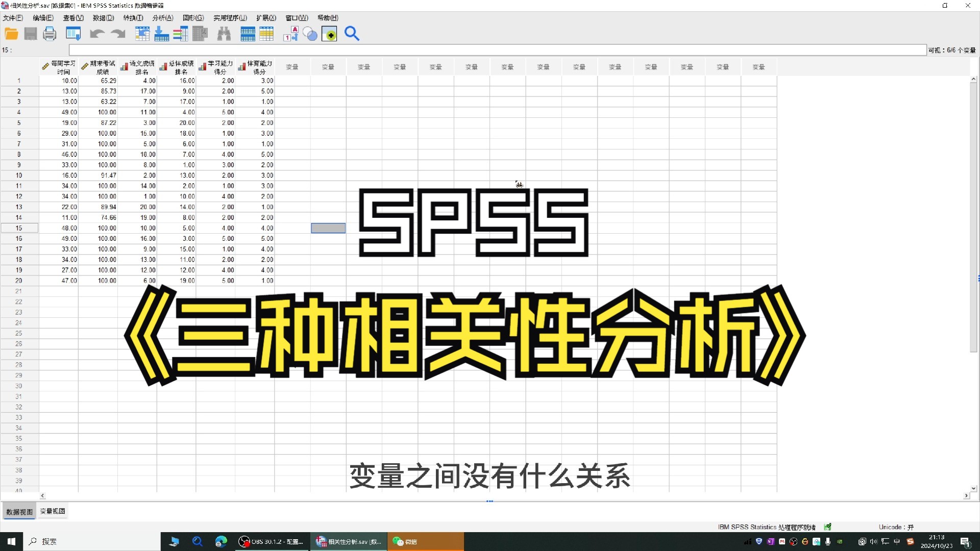The height and width of the screenshot is (551, 980).
Task: Select the 体育能力得分 column header
Action: pos(255,67)
